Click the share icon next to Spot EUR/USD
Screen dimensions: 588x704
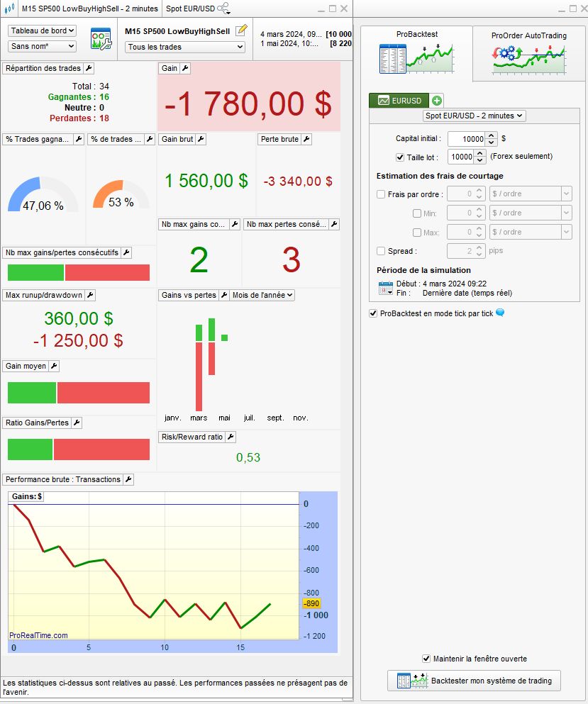(x=223, y=8)
